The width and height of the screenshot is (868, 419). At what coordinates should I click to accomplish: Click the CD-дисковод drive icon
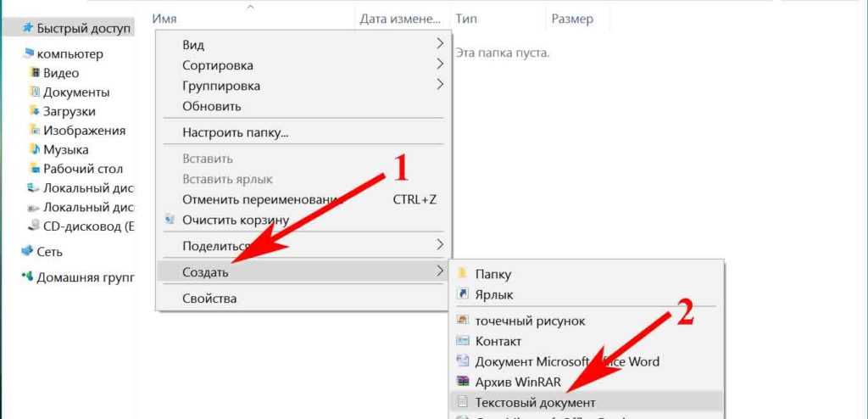34,226
